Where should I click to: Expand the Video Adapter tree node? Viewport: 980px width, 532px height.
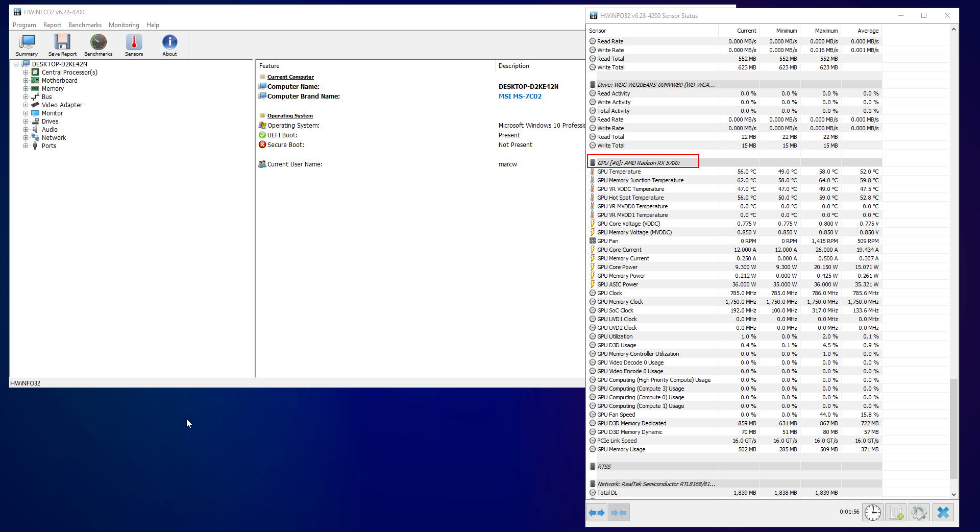pos(26,105)
